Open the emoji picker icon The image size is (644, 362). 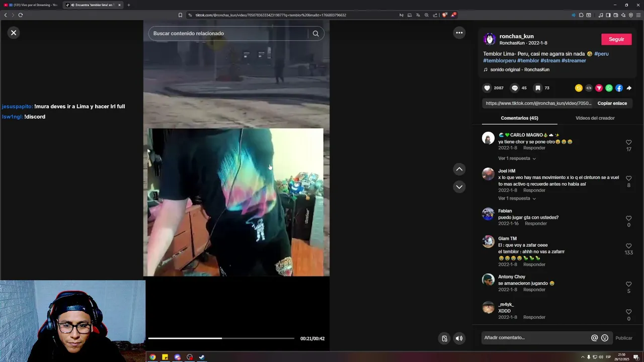tap(605, 338)
